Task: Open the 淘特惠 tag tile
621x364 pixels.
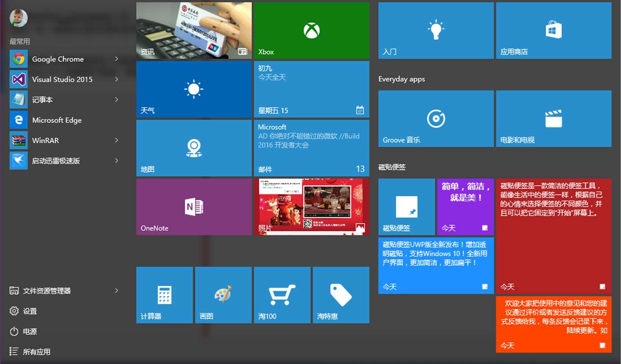Action: pos(341,295)
